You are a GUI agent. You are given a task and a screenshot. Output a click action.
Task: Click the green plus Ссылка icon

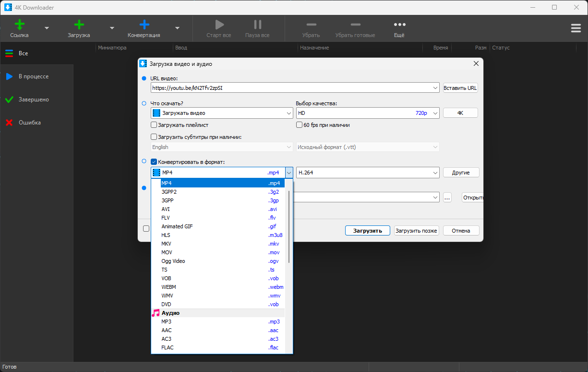(x=20, y=25)
